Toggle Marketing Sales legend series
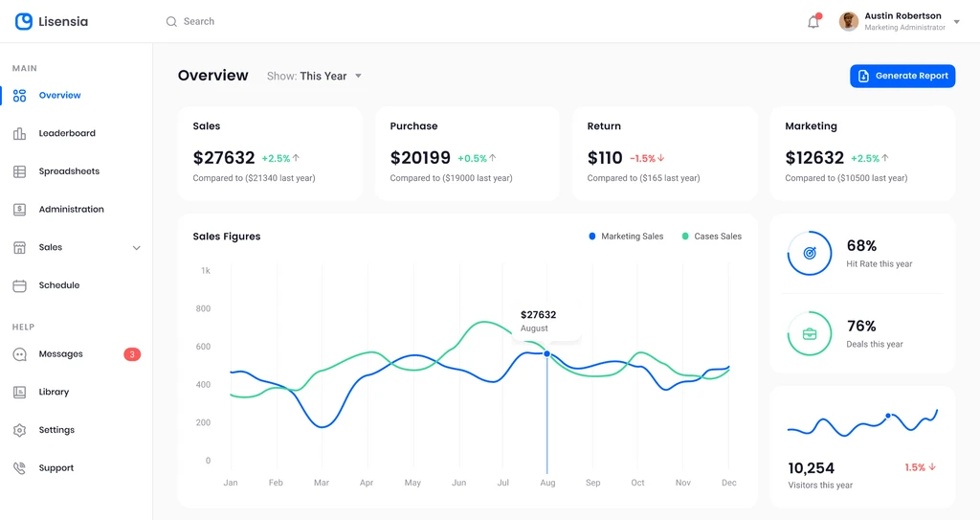Image resolution: width=980 pixels, height=520 pixels. click(x=626, y=237)
